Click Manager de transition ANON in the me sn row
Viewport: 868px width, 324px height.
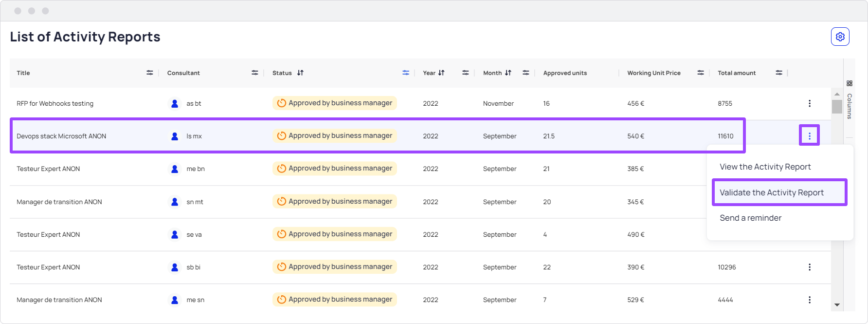coord(59,300)
